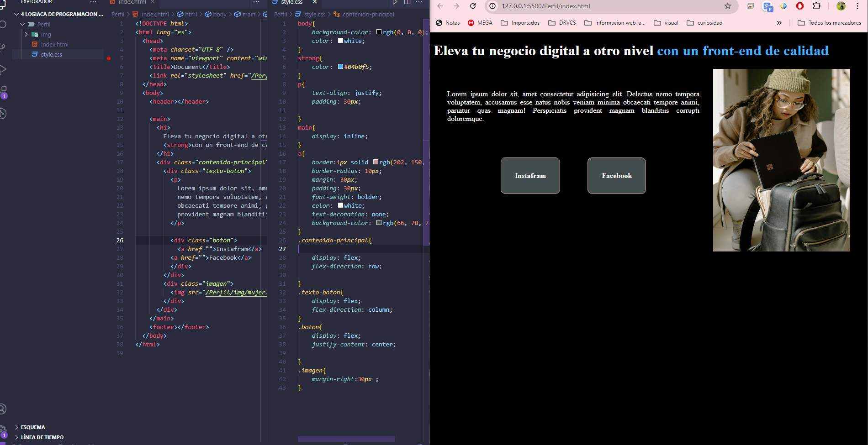
Task: Run code with the play icon in editor
Action: (x=395, y=2)
